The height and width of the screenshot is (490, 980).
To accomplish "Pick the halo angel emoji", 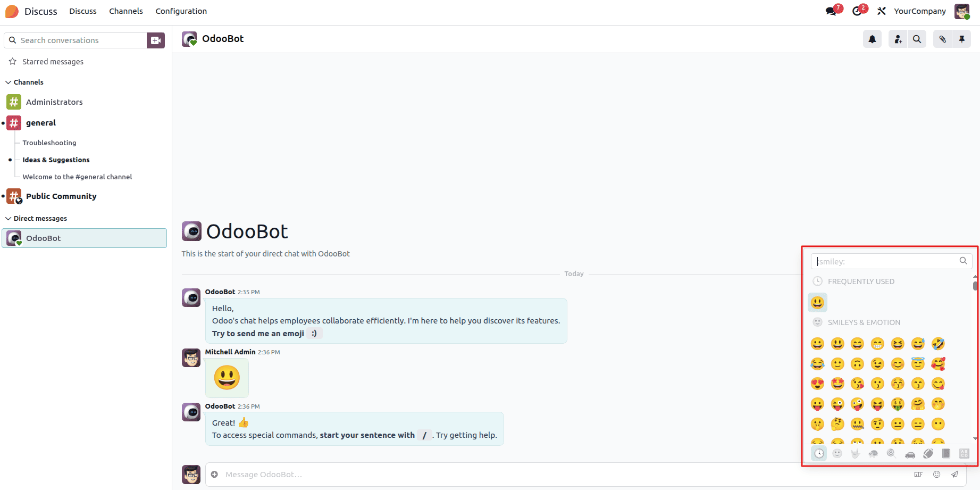I will click(918, 364).
